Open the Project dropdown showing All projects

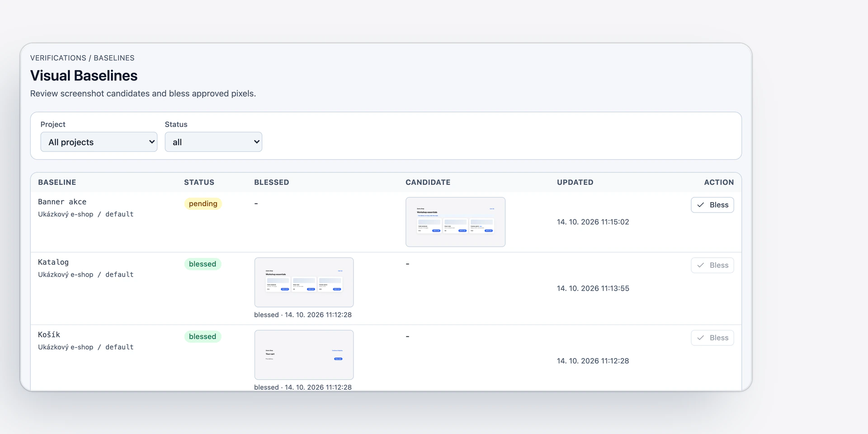click(x=99, y=142)
